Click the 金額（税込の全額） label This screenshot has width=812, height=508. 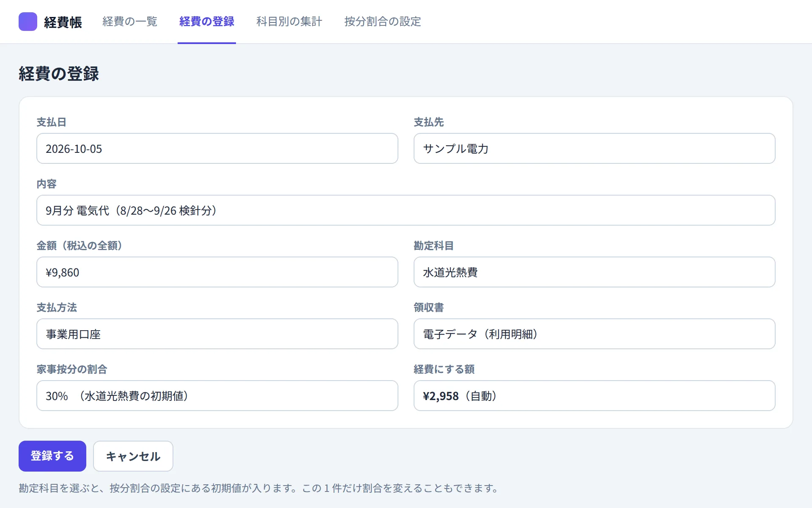pyautogui.click(x=79, y=246)
